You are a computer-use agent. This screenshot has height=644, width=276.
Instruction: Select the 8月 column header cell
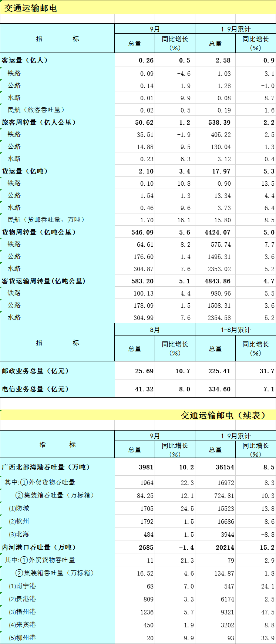155,330
